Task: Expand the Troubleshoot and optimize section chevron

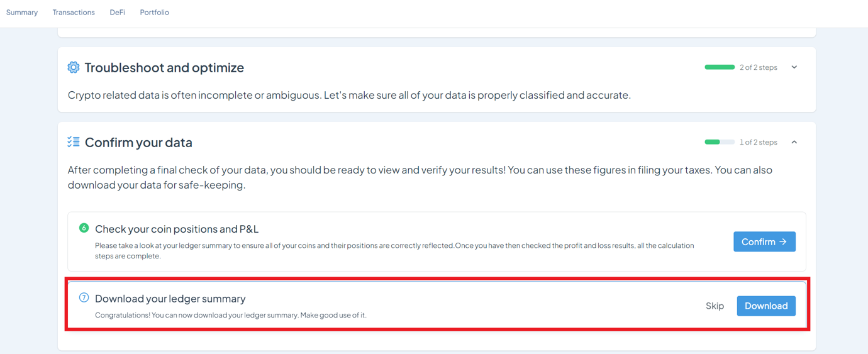Action: 794,67
